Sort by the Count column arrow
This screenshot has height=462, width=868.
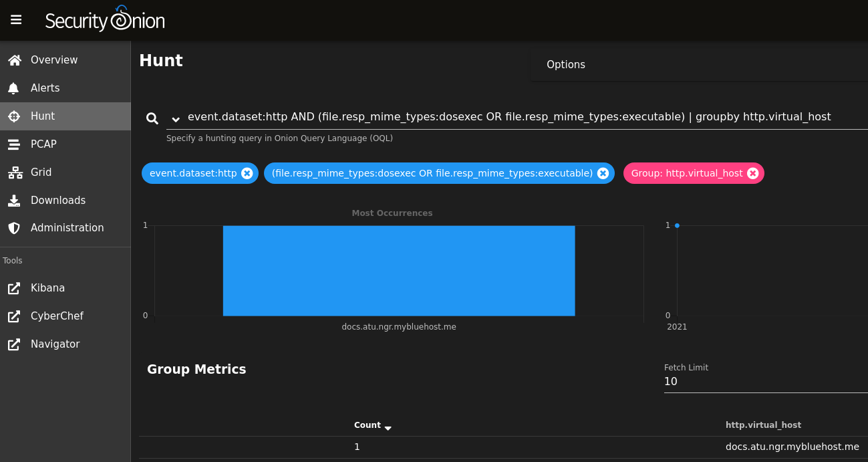pyautogui.click(x=388, y=428)
